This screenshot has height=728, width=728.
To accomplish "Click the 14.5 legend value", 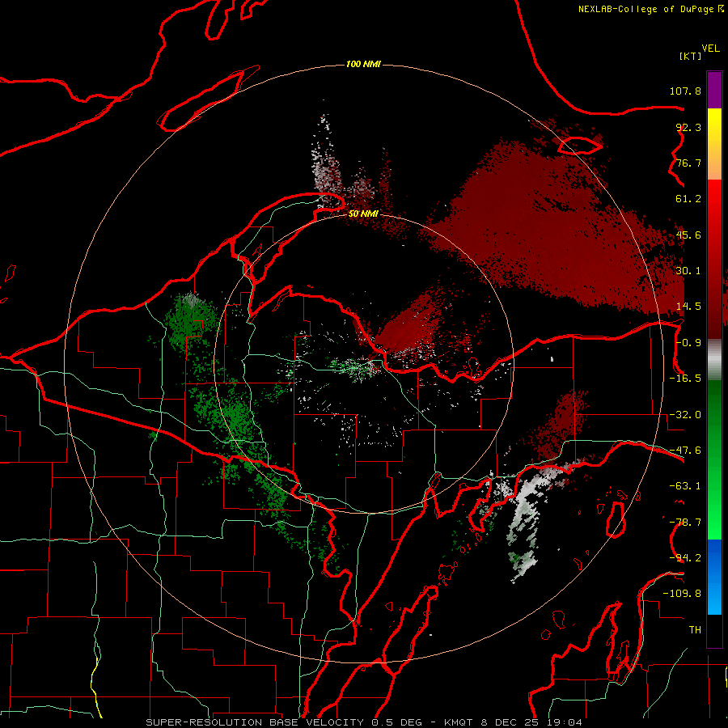I will point(688,307).
